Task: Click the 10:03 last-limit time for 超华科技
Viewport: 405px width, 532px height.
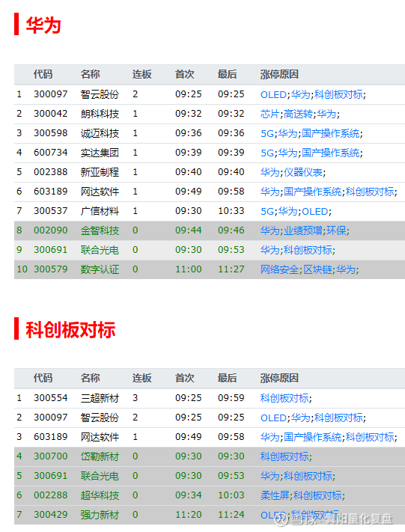Action: [x=231, y=495]
